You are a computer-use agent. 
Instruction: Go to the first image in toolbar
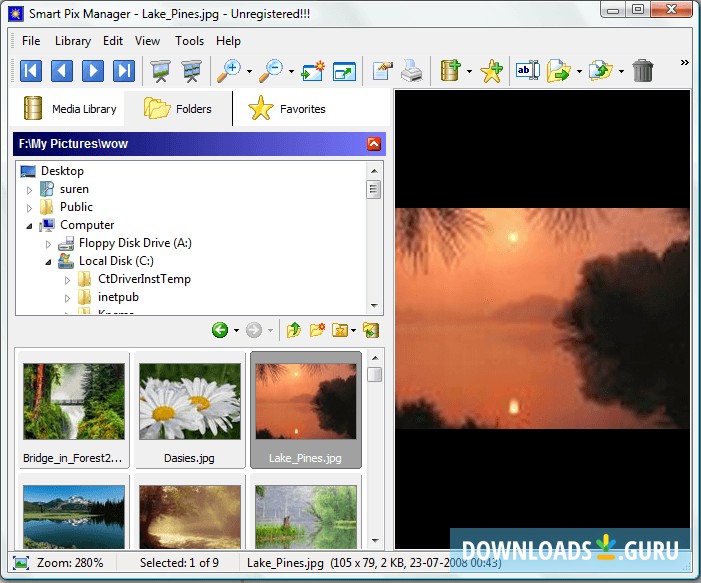31,71
